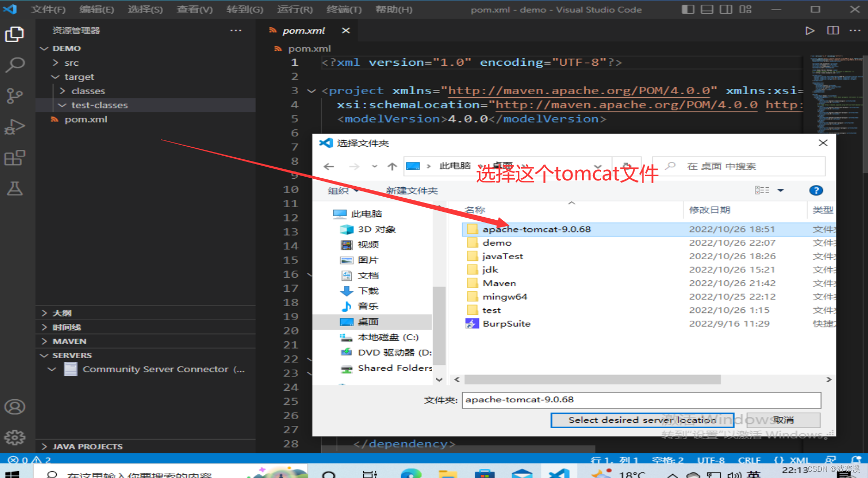
Task: Select the demo folder in dialog list
Action: (497, 243)
